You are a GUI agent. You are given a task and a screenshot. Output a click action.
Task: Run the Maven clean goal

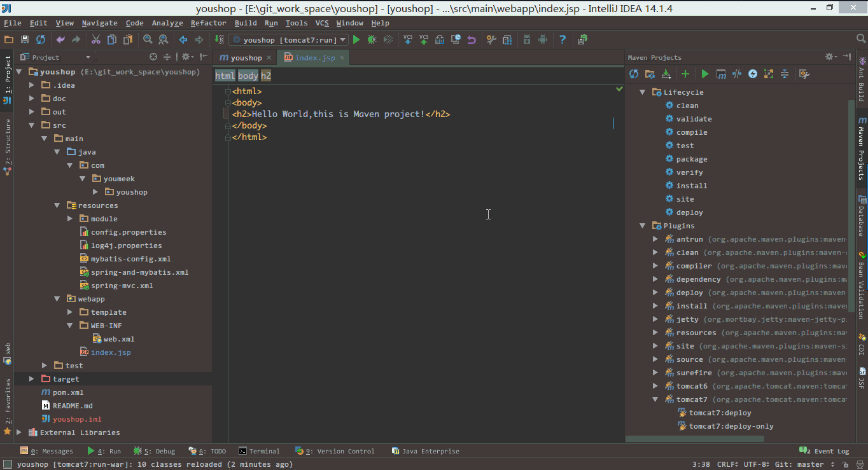pos(688,105)
